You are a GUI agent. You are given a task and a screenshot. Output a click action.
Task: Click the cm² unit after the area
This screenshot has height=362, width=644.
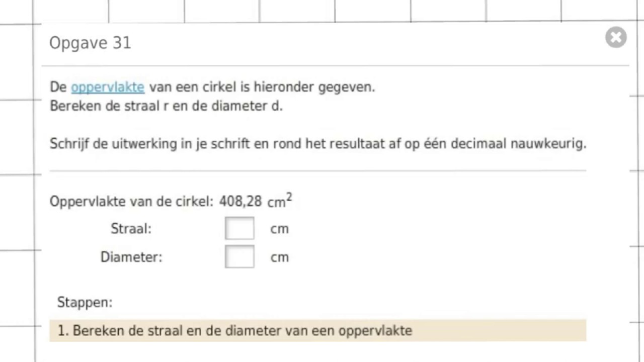[279, 202]
